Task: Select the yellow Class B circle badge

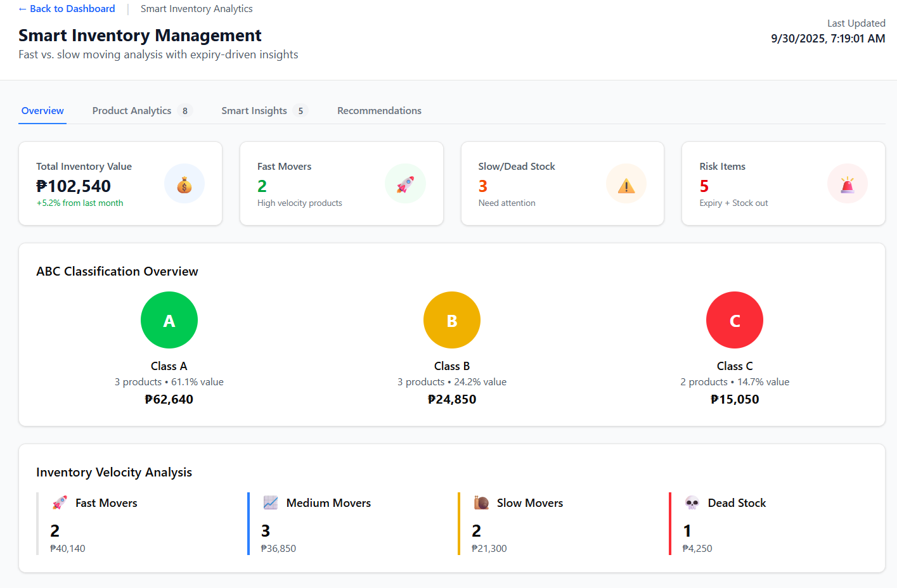Action: pyautogui.click(x=451, y=320)
